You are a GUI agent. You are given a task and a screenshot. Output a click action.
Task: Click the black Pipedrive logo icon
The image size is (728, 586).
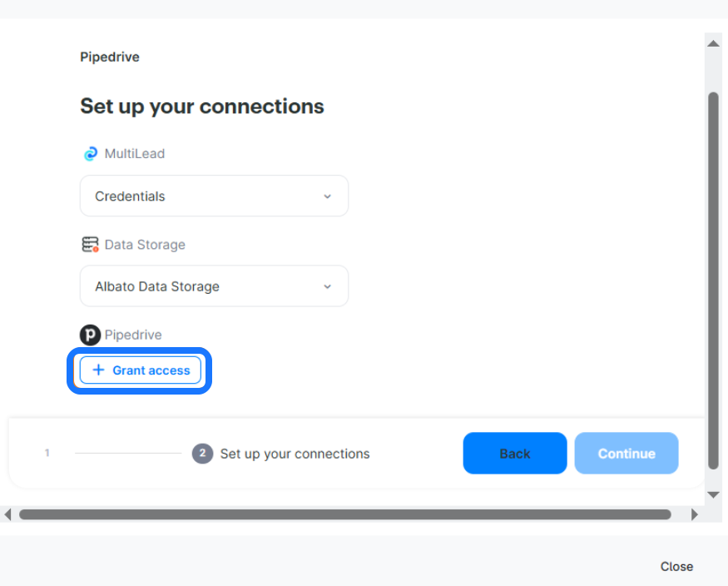[x=90, y=335]
